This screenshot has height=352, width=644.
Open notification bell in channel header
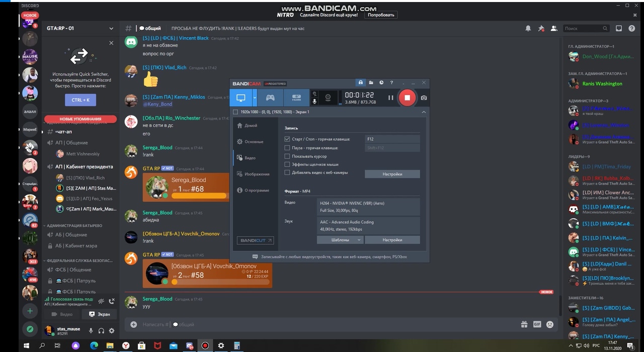pyautogui.click(x=528, y=29)
